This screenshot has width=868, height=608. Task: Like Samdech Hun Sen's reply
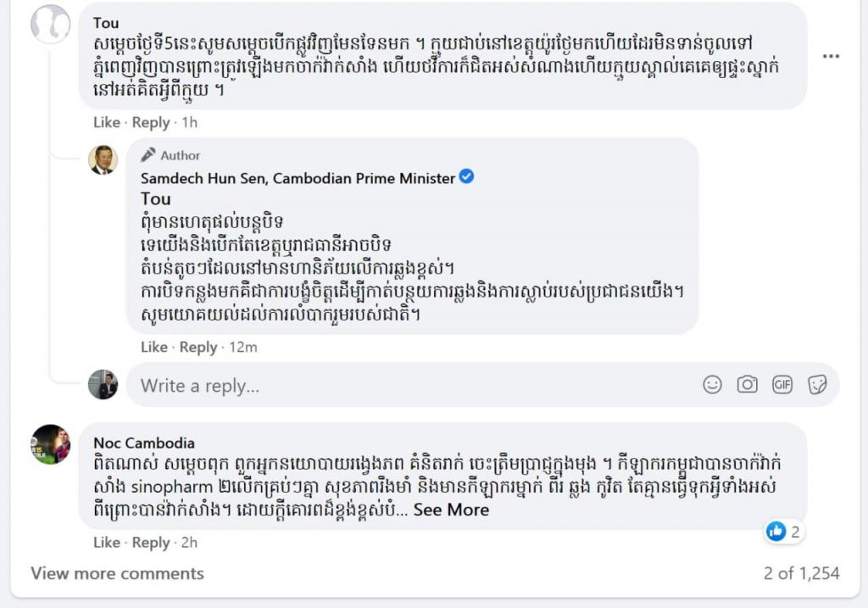[x=153, y=347]
